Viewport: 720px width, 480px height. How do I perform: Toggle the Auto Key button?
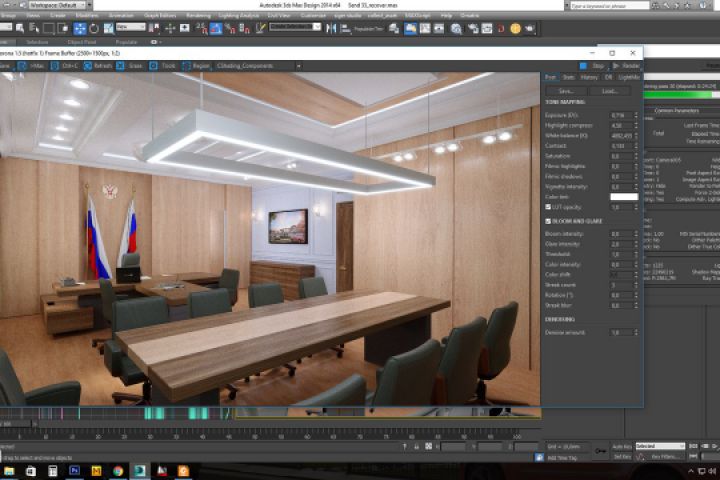tap(622, 446)
